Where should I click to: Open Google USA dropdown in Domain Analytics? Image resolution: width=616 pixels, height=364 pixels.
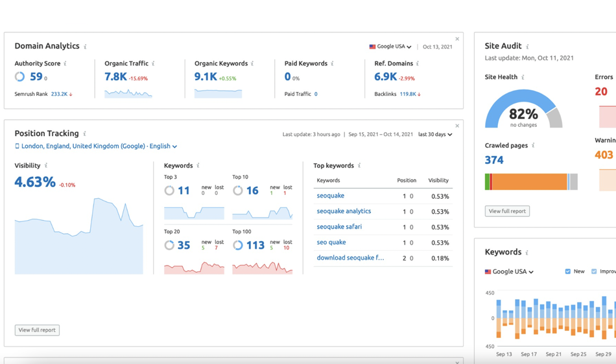[390, 47]
